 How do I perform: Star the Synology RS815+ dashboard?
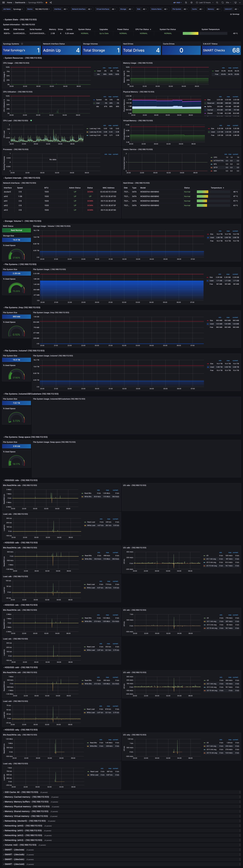tap(47, 2)
